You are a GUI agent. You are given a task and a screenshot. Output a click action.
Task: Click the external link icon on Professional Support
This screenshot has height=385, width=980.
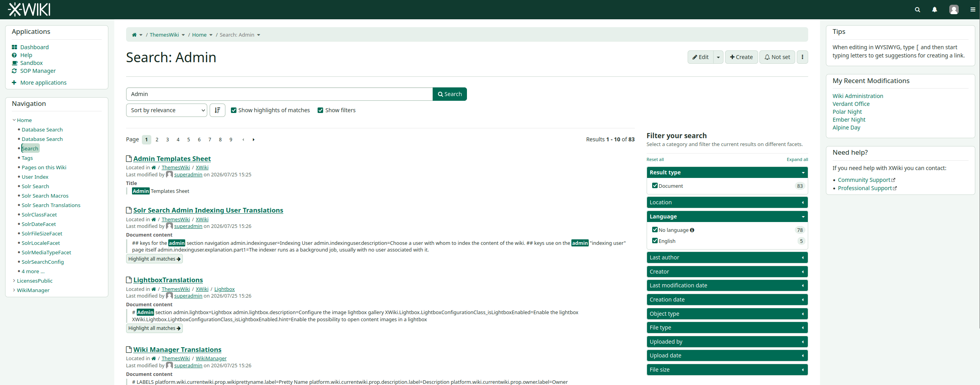click(894, 188)
